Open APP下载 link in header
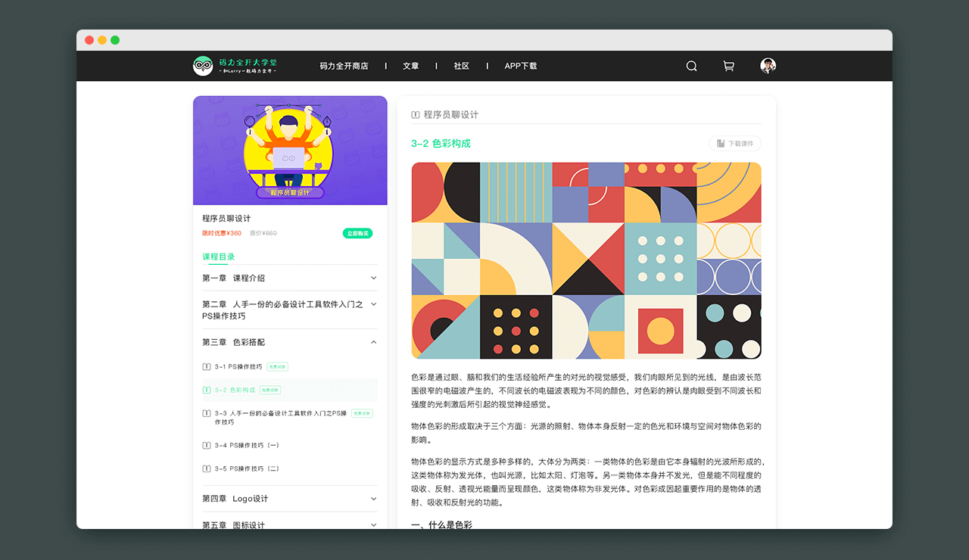 (521, 66)
